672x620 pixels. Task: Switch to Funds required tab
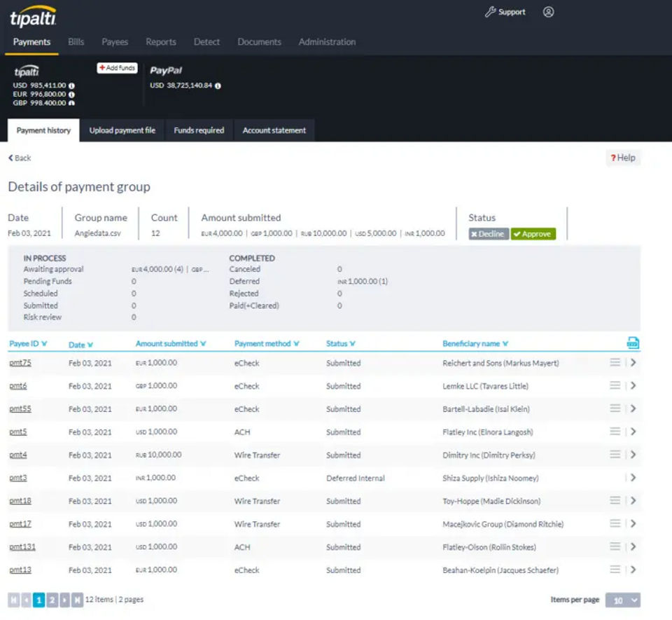[x=199, y=130]
